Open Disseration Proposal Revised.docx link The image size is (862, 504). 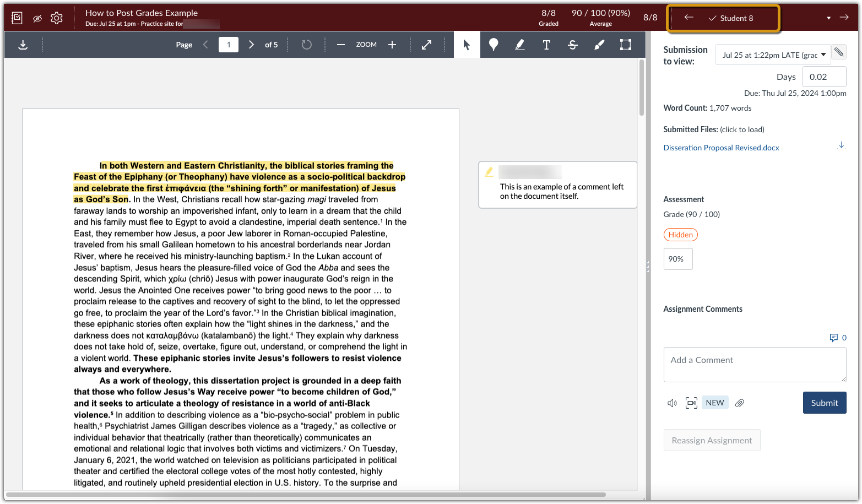coord(721,148)
